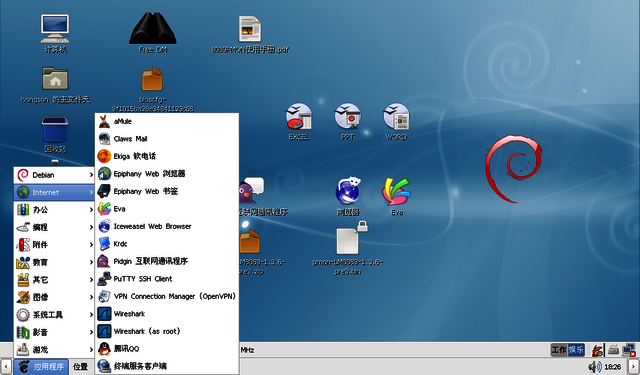Click the 位置 places button
640x375 pixels.
(x=81, y=366)
